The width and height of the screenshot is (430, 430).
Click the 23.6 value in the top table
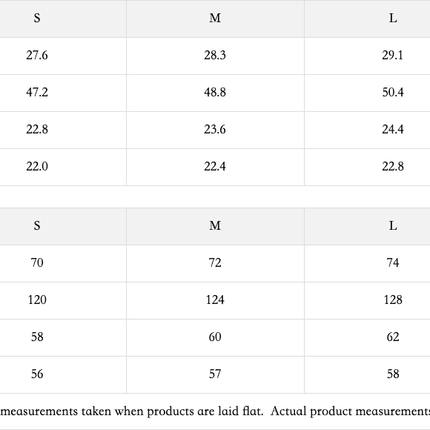point(215,129)
